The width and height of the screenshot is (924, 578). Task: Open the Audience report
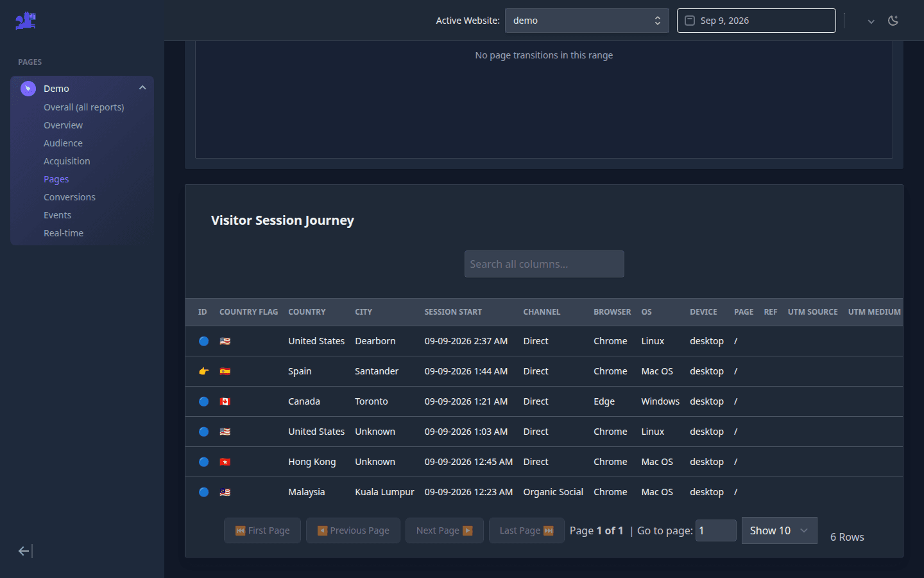(63, 143)
